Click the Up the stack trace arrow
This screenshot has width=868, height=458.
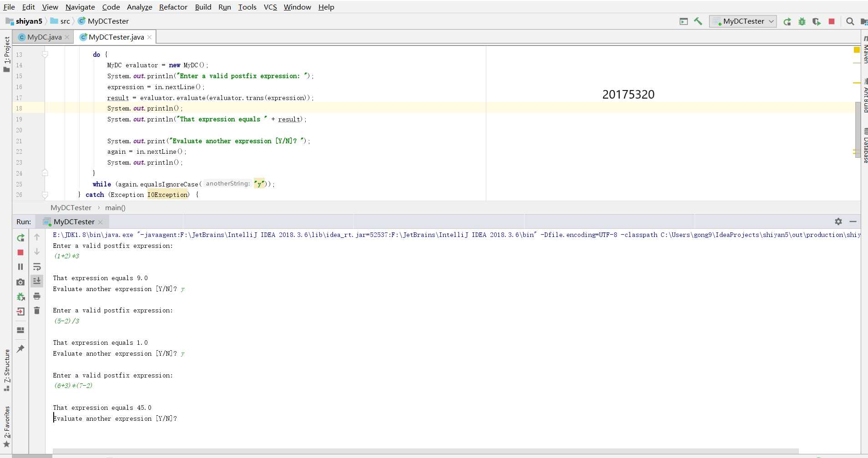[37, 237]
